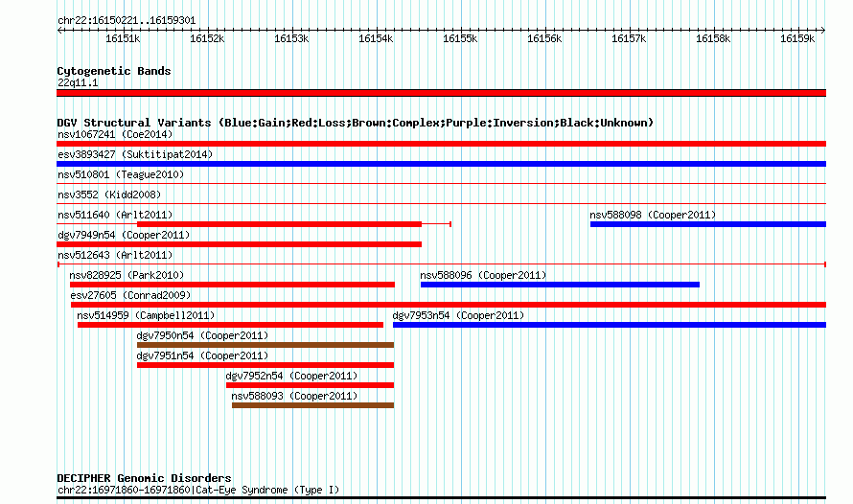Screen dimensions: 853x504
Task: Select dgv7950n54 (Cooper2011) label
Action: coord(202,335)
